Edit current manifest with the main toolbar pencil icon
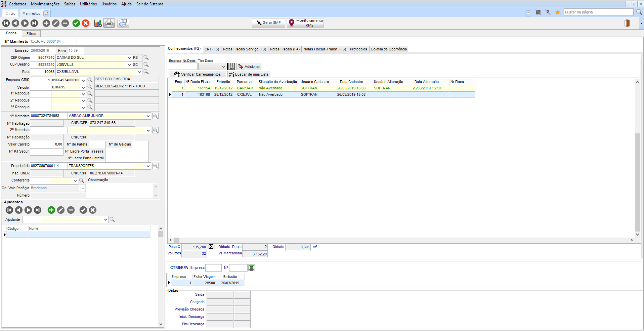This screenshot has width=644, height=331. coord(56,23)
